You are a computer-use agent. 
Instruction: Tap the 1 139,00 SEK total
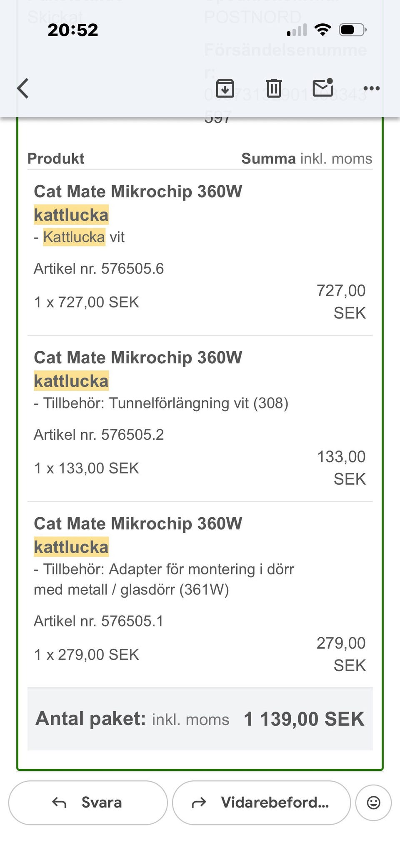[x=304, y=719]
